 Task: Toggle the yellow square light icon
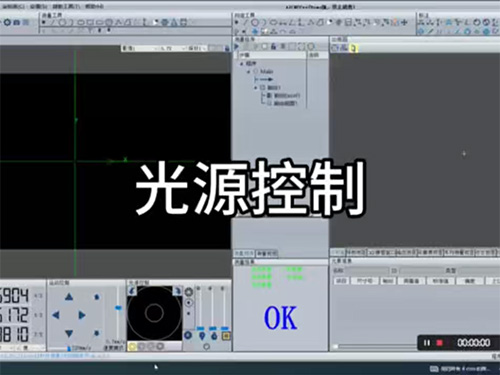226,336
